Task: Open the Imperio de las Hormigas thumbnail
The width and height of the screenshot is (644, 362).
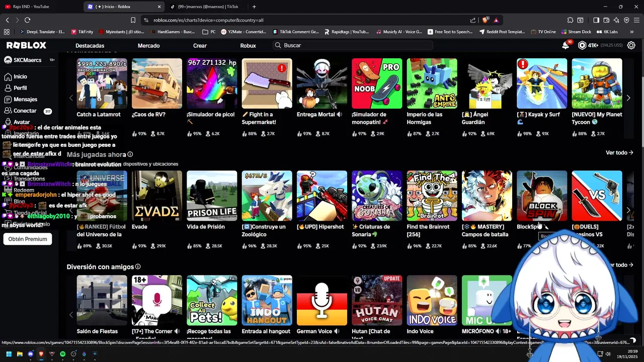Action: click(x=432, y=83)
